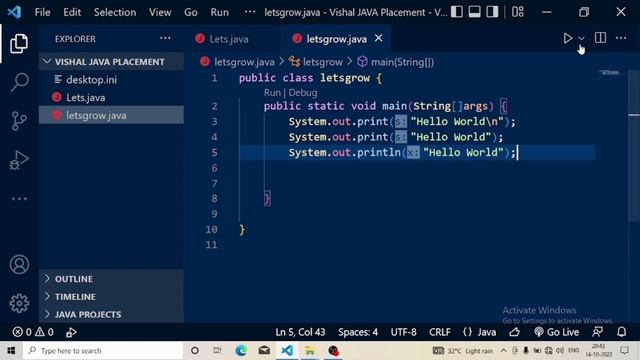The height and width of the screenshot is (360, 640).
Task: Open editor More Actions ellipsis
Action: point(621,38)
